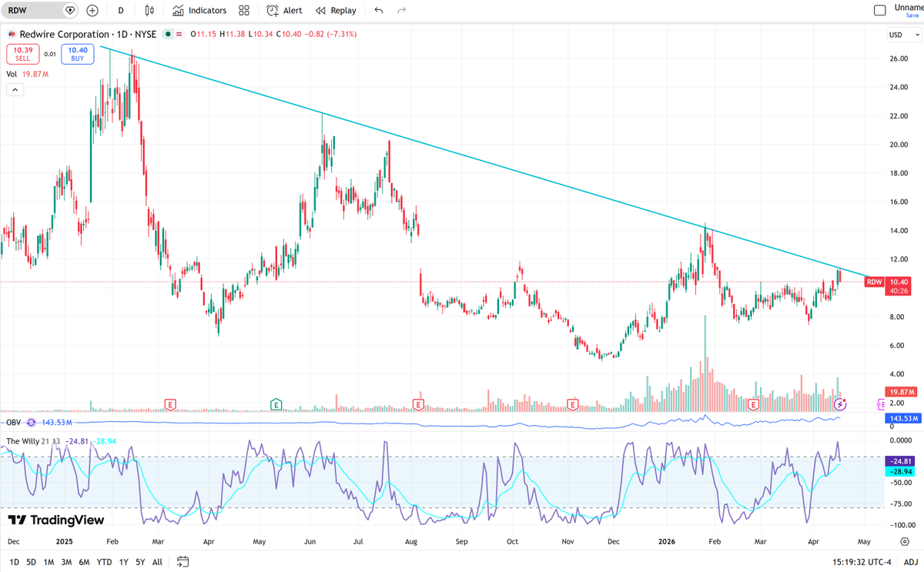
Task: Click the -24.81 Willy scale label
Action: coord(900,460)
